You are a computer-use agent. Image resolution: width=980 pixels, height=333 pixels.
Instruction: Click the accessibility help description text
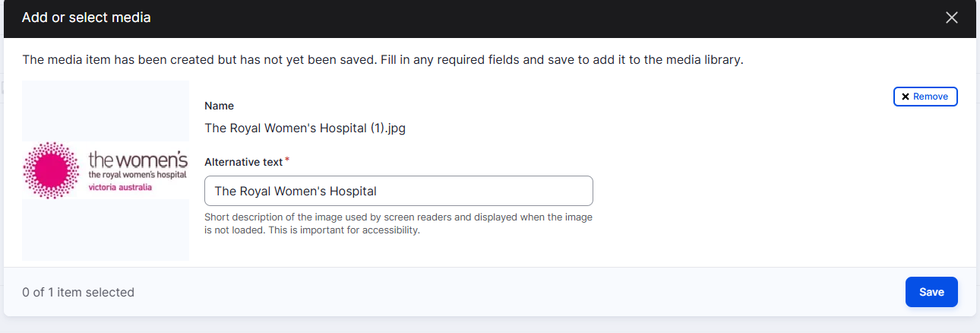coord(399,224)
